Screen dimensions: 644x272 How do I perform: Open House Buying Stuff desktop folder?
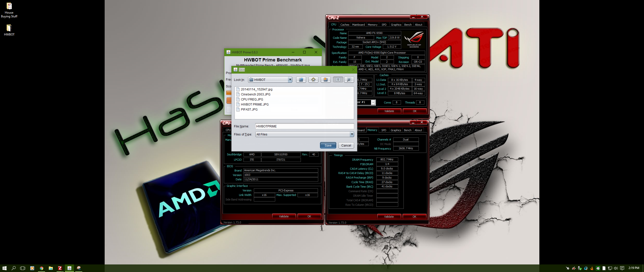tap(9, 10)
